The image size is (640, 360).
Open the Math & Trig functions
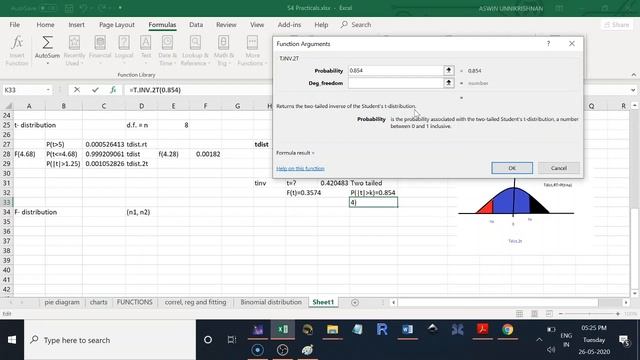[x=223, y=51]
